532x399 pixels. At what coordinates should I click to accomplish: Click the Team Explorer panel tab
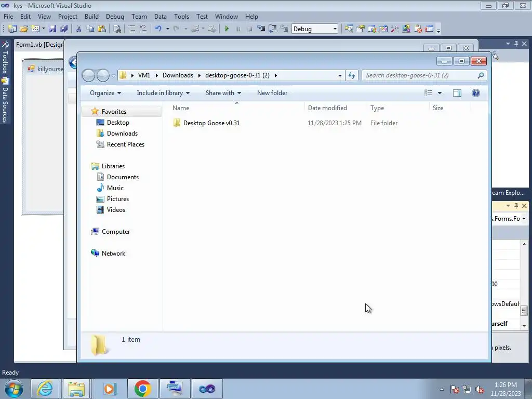(508, 193)
